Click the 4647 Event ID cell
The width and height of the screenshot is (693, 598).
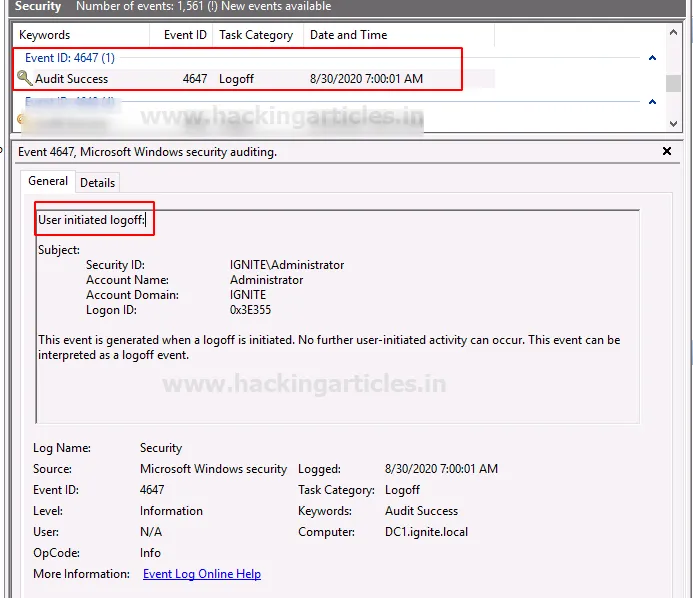click(194, 79)
